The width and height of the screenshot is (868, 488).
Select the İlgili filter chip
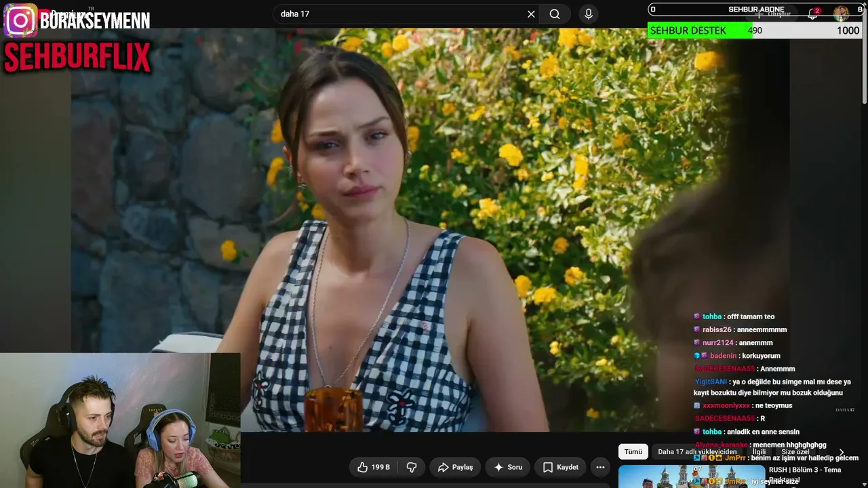759,452
